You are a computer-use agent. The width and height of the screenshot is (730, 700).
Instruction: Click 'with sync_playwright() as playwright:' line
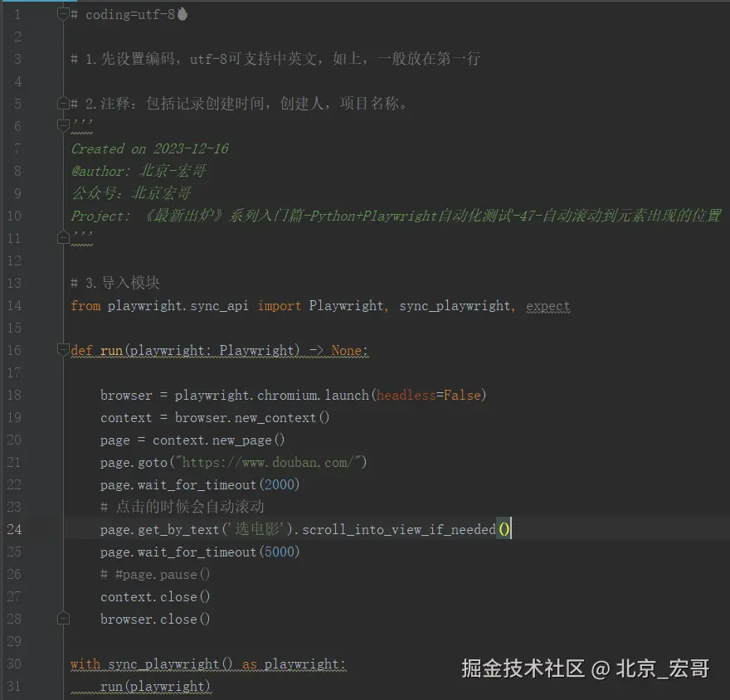[208, 664]
